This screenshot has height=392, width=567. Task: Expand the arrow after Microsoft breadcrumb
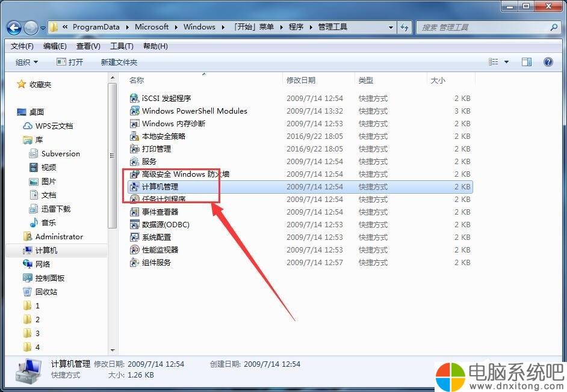[x=176, y=27]
